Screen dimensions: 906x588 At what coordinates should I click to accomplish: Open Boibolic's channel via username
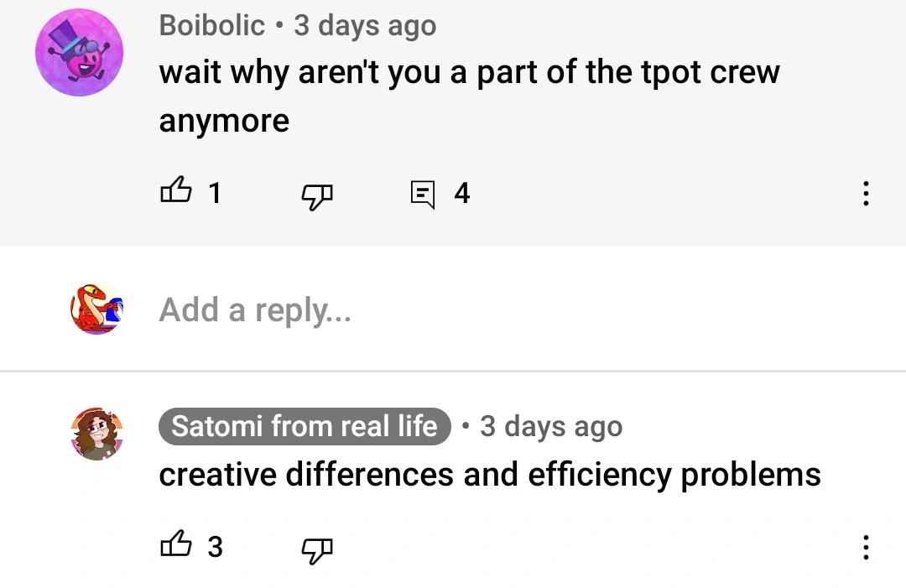[212, 25]
